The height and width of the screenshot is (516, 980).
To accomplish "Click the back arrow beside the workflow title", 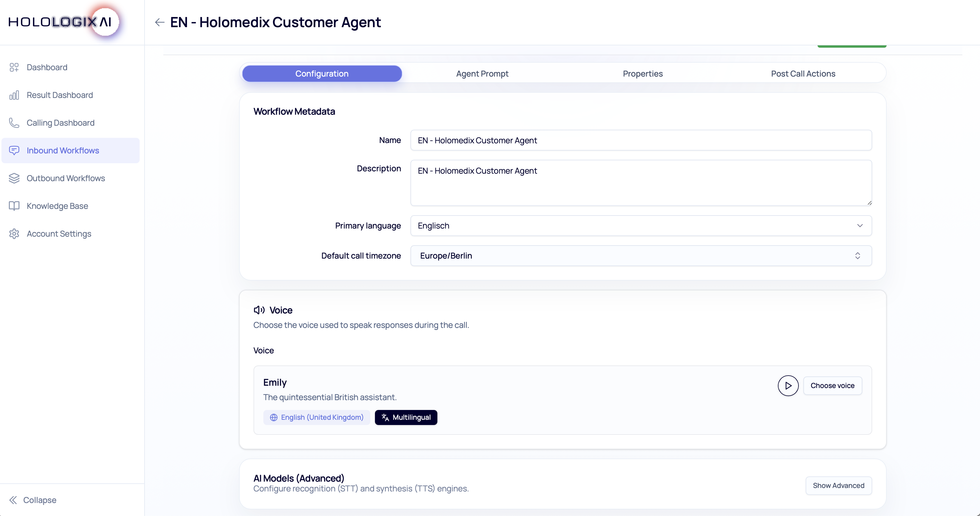I will point(159,23).
